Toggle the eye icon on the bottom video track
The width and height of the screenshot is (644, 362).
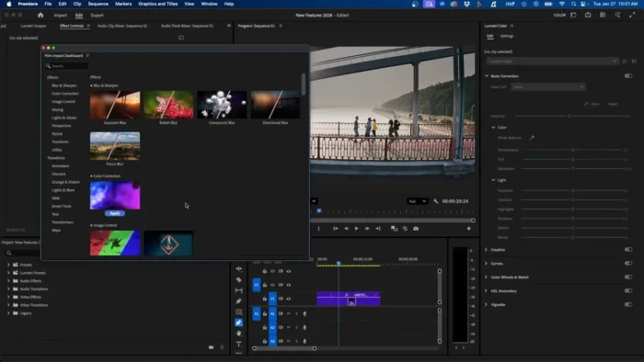(289, 299)
